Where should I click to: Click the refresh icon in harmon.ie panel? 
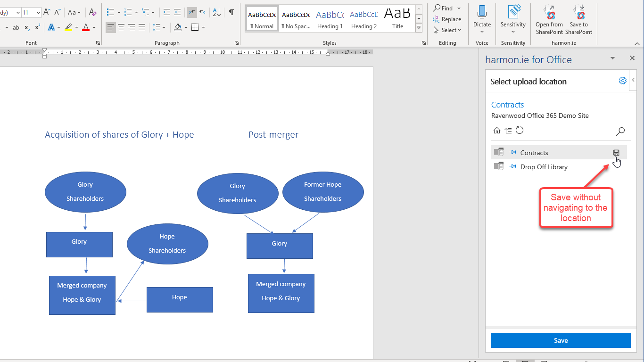[x=520, y=131]
